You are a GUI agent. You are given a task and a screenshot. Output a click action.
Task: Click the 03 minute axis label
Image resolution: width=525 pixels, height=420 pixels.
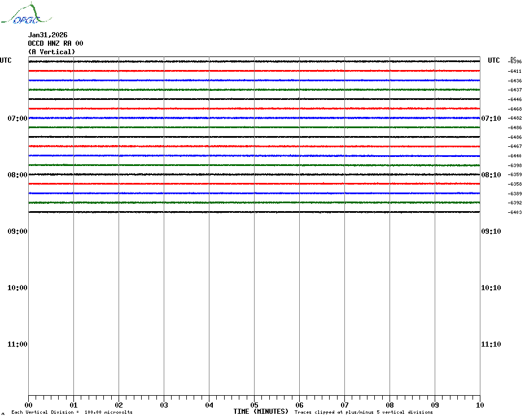[164, 405]
